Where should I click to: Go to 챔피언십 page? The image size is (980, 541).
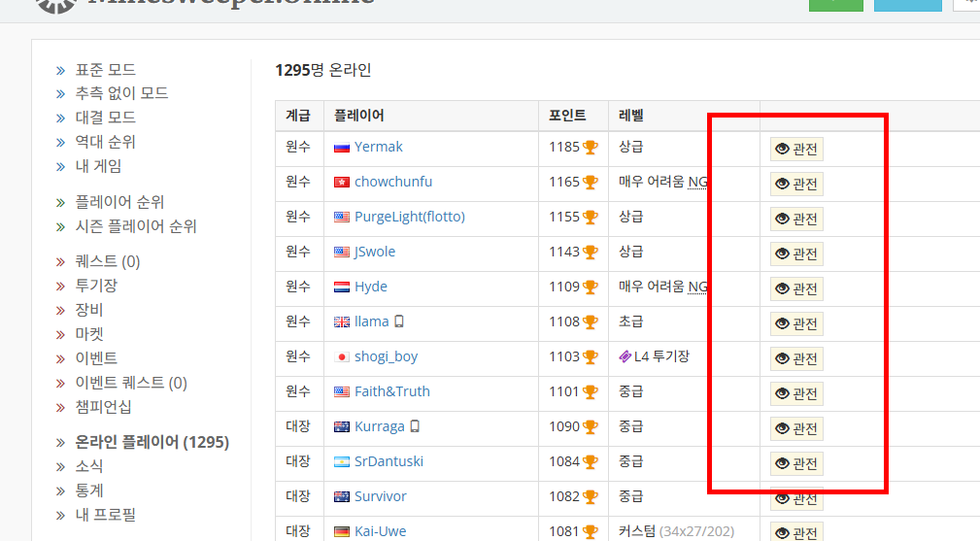[x=103, y=407]
